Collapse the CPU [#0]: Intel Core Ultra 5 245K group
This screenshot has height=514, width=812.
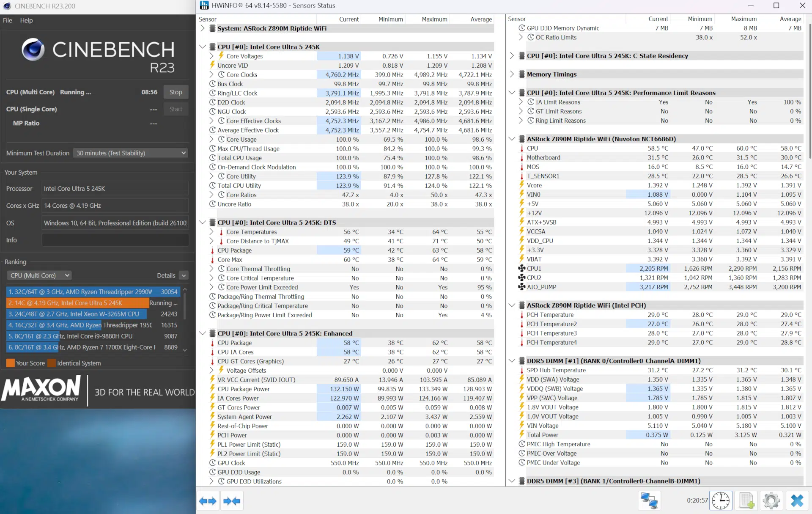pyautogui.click(x=203, y=47)
